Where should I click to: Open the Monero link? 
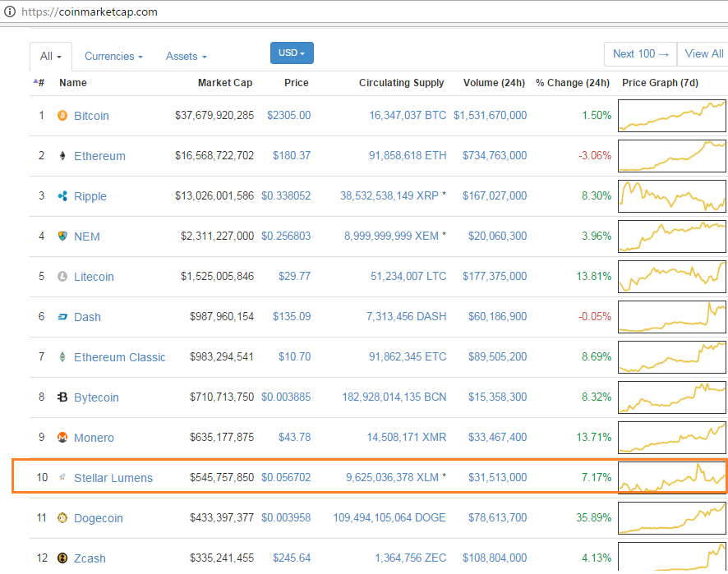94,438
